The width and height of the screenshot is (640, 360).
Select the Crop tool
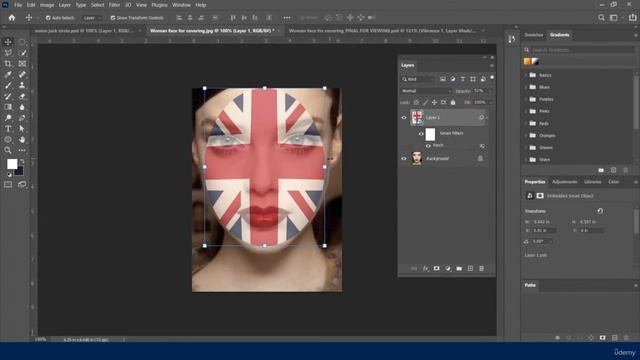point(8,64)
